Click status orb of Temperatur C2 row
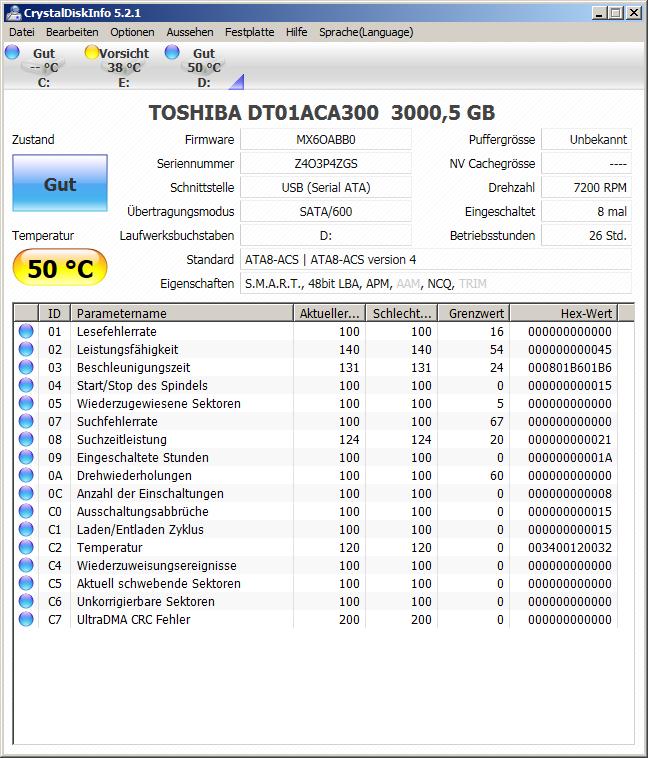This screenshot has width=648, height=758. (26, 547)
